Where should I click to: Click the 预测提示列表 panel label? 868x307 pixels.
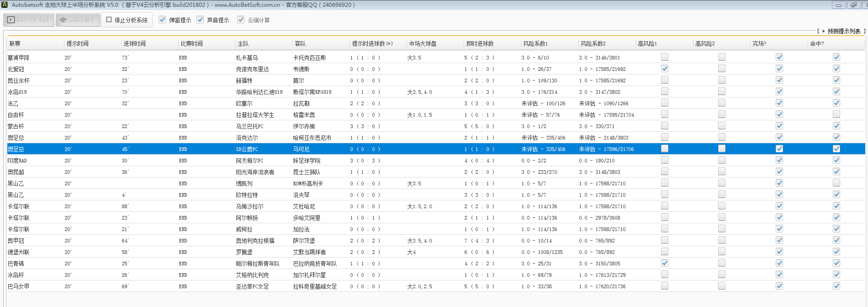[843, 31]
